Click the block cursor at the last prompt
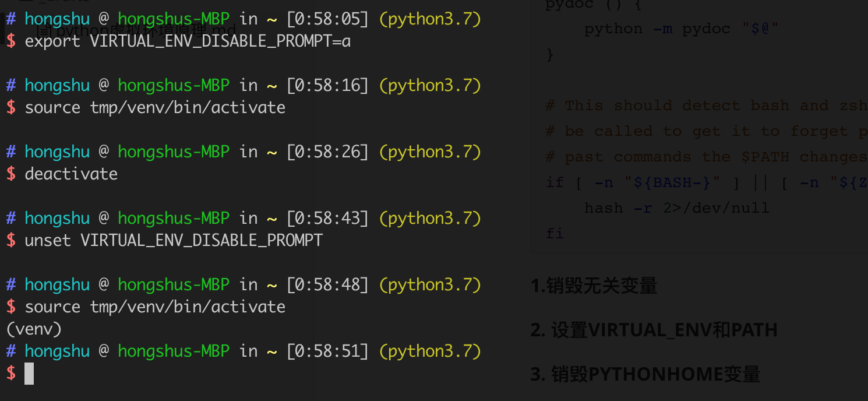 point(29,374)
